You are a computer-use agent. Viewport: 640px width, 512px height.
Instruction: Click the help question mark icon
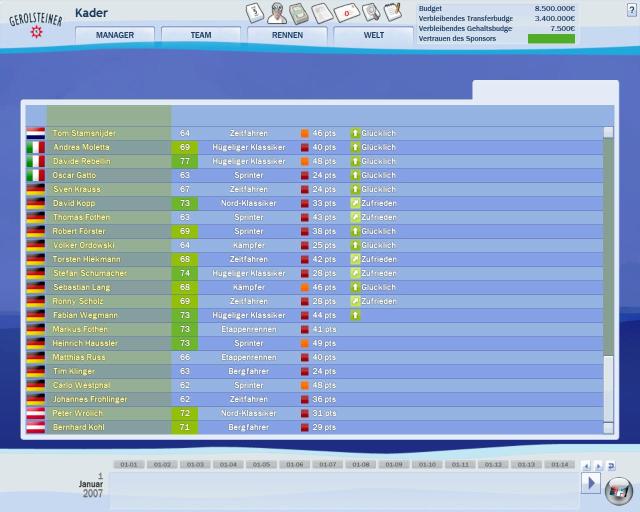[x=631, y=10]
